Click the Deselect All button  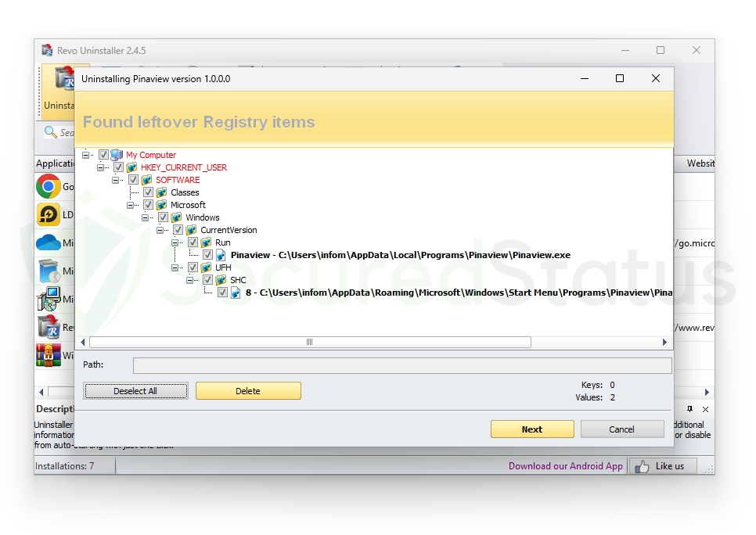click(135, 391)
